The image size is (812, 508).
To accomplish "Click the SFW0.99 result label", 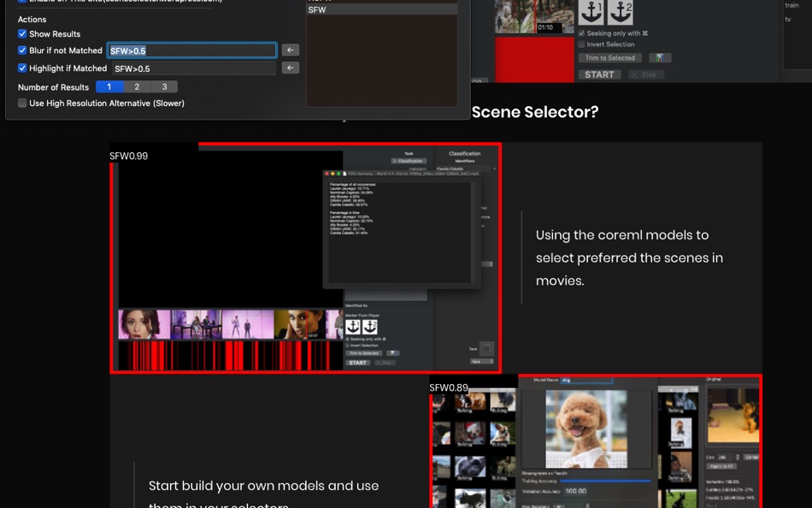I will [128, 156].
